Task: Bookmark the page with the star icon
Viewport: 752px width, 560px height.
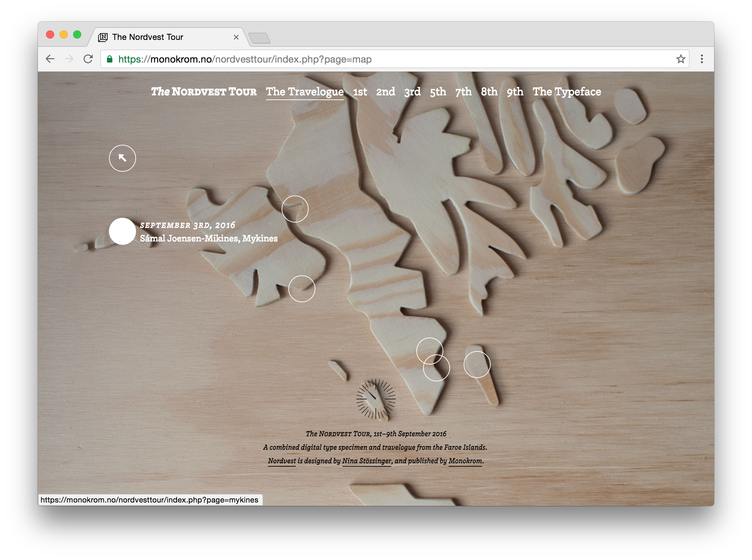Action: [x=681, y=59]
